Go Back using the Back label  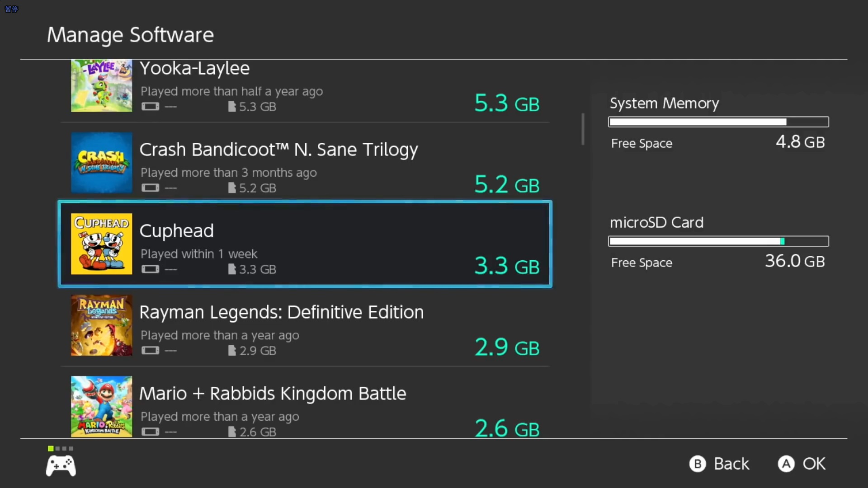731,464
